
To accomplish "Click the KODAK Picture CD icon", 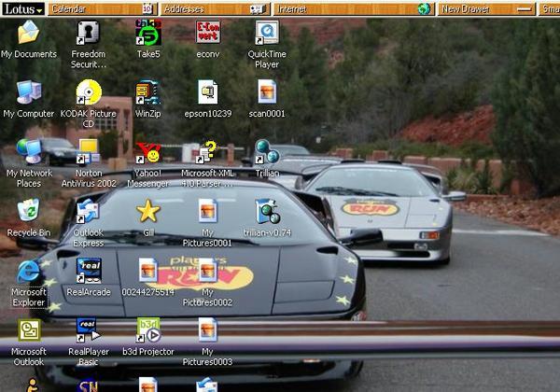I will point(89,92).
